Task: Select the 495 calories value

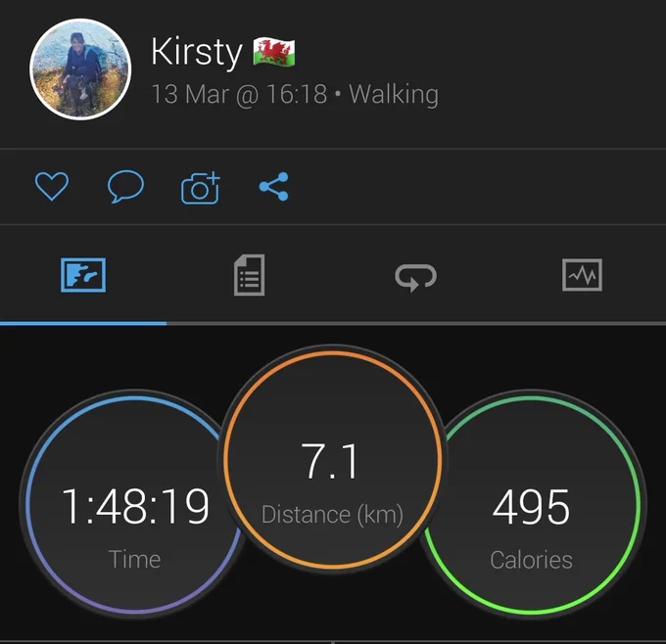Action: [x=531, y=506]
